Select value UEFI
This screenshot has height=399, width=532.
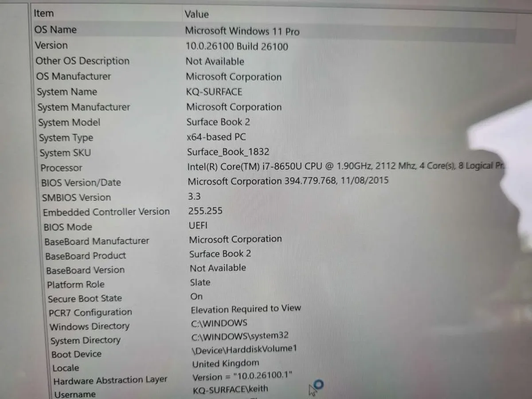click(198, 225)
